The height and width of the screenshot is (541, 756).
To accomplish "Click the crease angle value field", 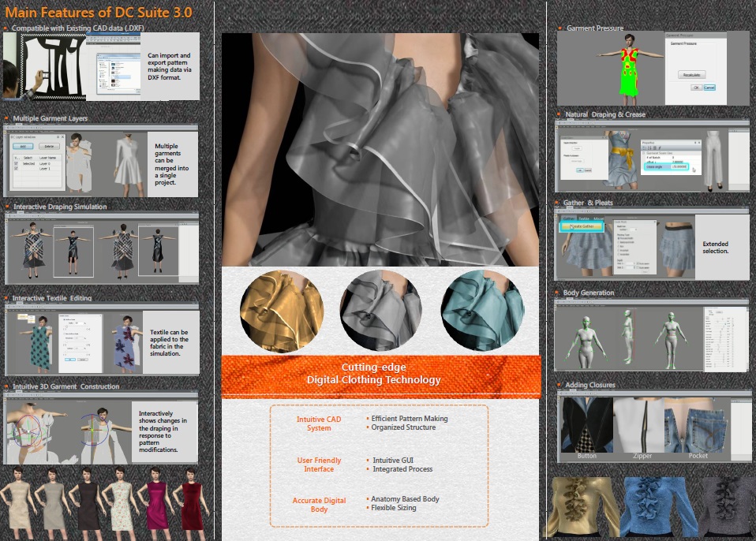I will [679, 166].
